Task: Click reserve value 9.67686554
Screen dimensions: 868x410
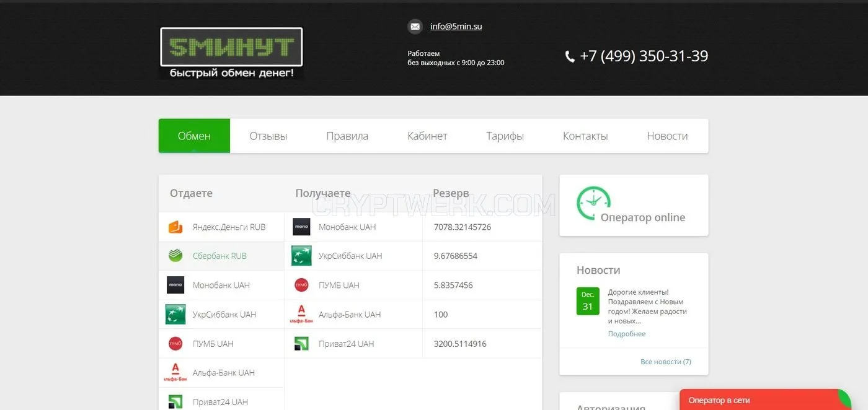Action: point(456,256)
